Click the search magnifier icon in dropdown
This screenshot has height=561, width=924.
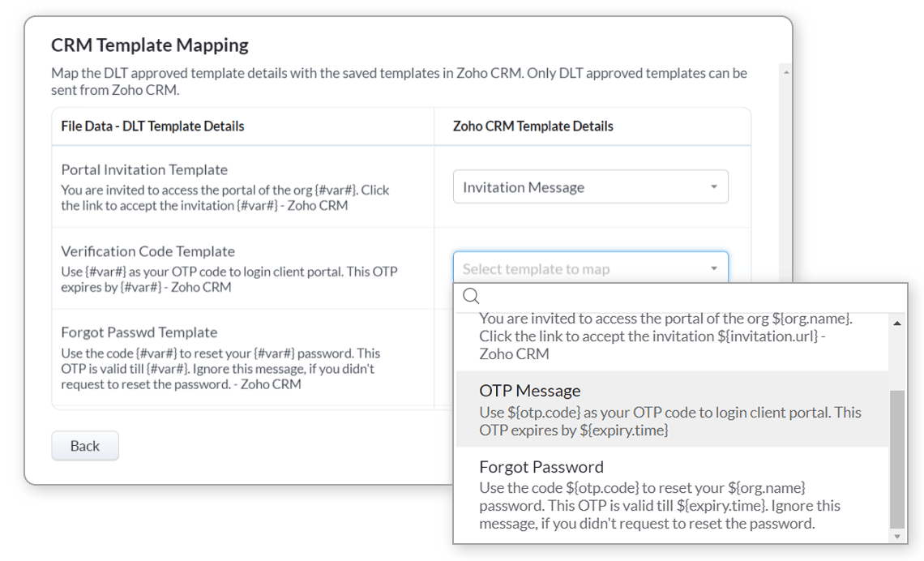[x=471, y=297]
